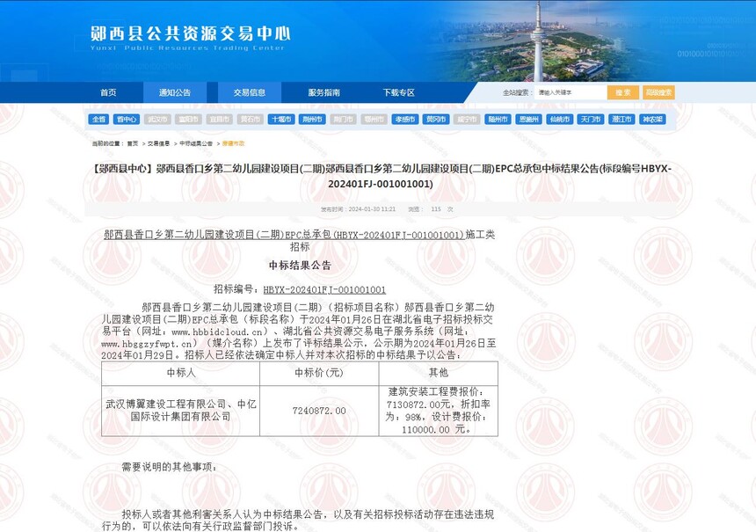Select the 十堰市 region filter
The width and height of the screenshot is (756, 532).
[281, 119]
